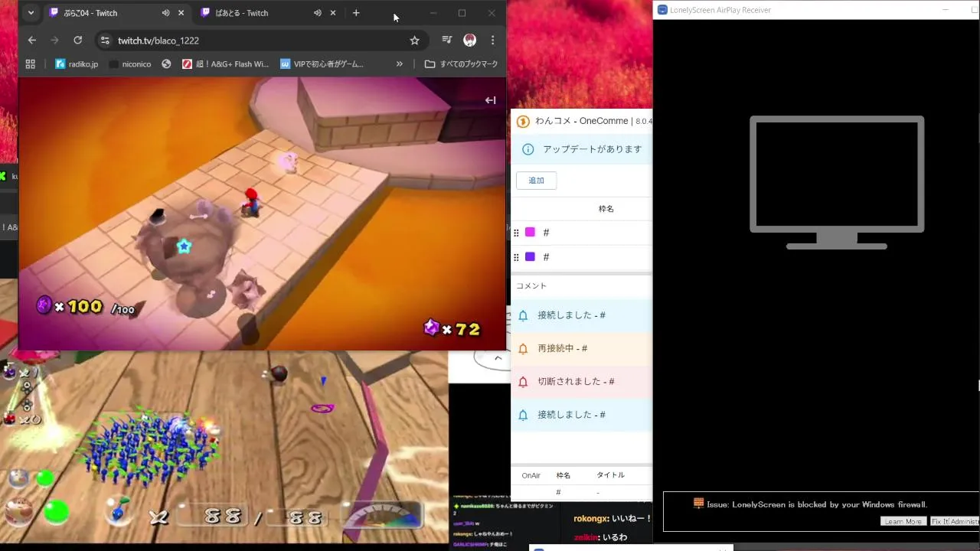Close the ぶらこ04 Twitch tab
This screenshot has width=980, height=551.
[181, 13]
